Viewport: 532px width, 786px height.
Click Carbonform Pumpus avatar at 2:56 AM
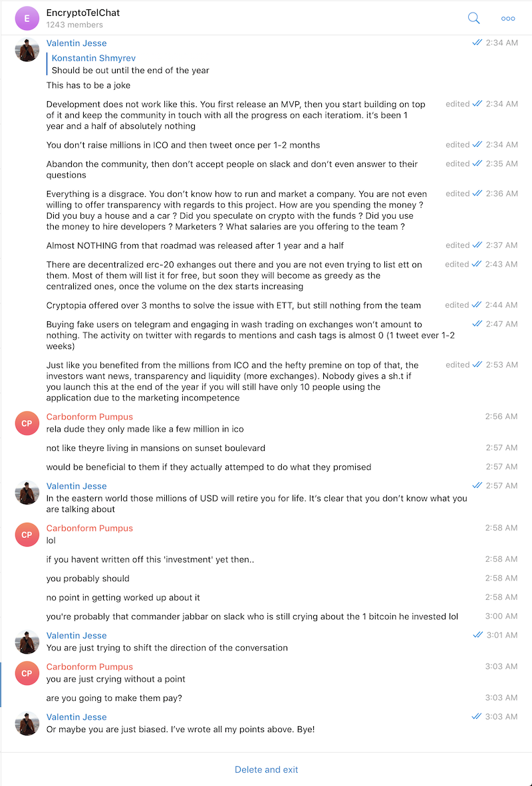pos(27,423)
